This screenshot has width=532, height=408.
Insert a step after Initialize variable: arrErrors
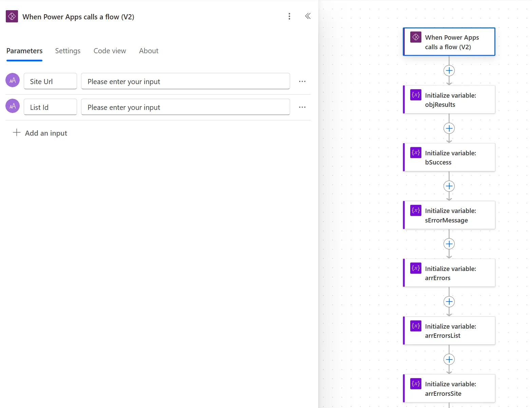(x=449, y=302)
